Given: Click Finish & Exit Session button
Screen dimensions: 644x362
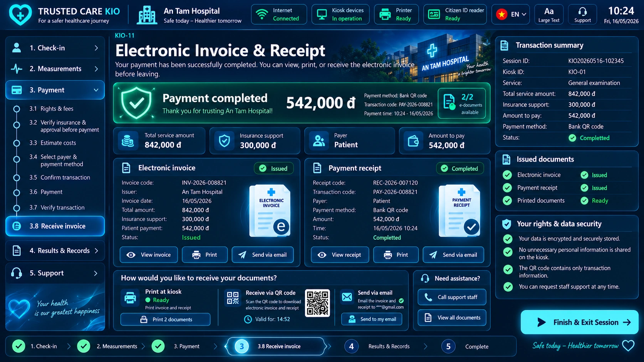Looking at the screenshot, I should coord(579,322).
